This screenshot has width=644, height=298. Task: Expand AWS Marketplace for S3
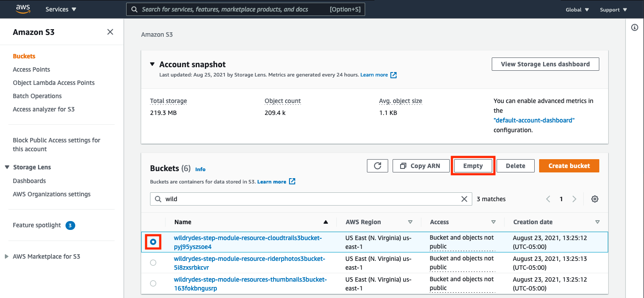tap(7, 256)
